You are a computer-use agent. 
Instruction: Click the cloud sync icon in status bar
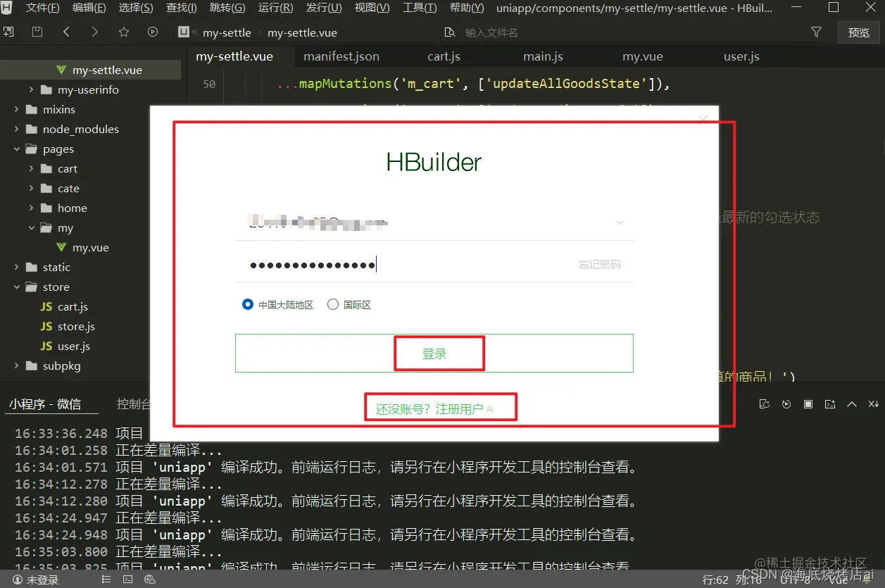tap(150, 579)
